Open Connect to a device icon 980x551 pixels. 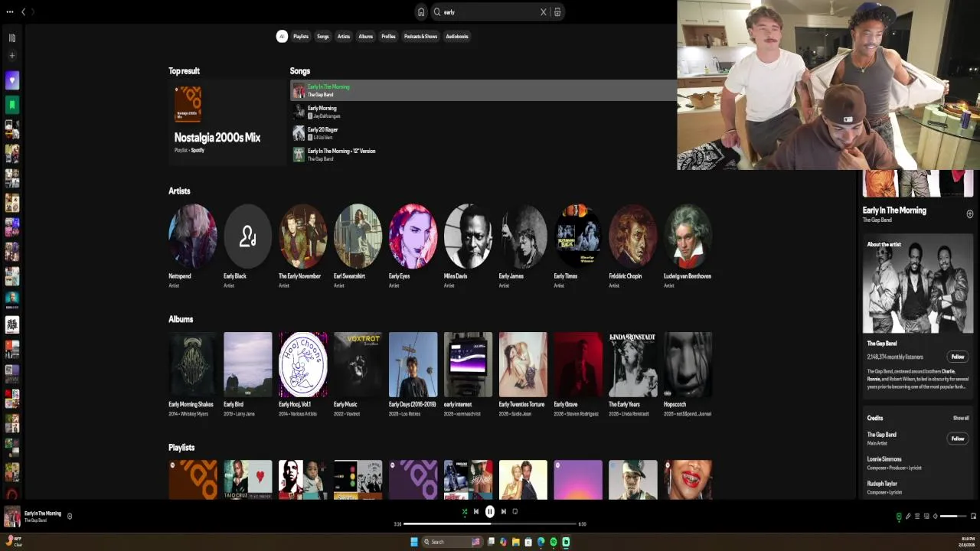[926, 517]
